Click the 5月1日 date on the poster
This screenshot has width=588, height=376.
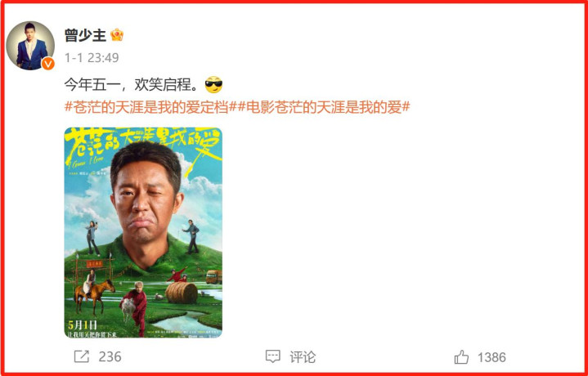[82, 325]
